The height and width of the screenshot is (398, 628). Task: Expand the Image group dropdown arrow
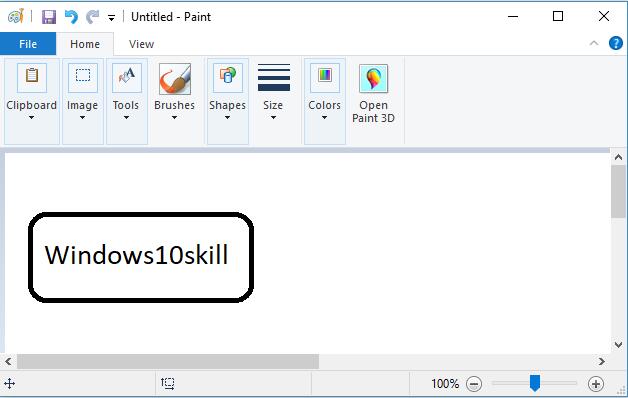[83, 117]
